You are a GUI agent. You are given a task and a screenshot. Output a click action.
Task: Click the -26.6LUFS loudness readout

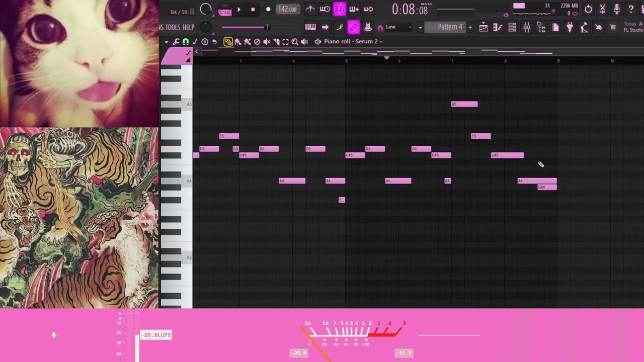[156, 335]
